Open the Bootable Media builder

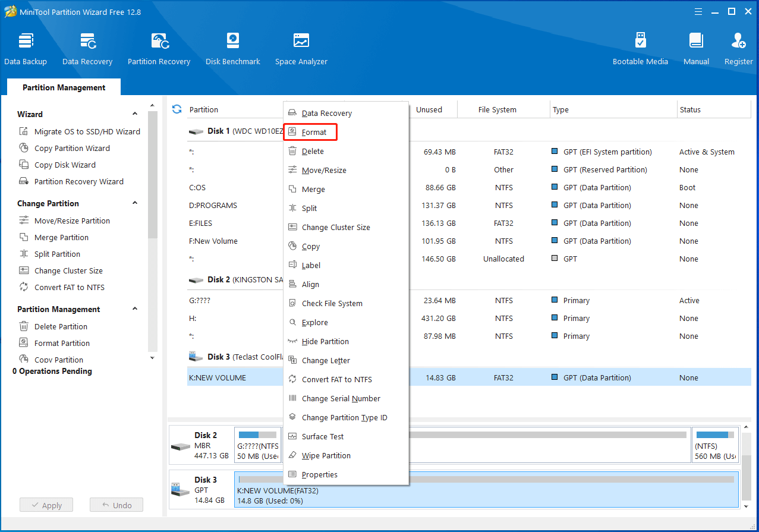[640, 49]
